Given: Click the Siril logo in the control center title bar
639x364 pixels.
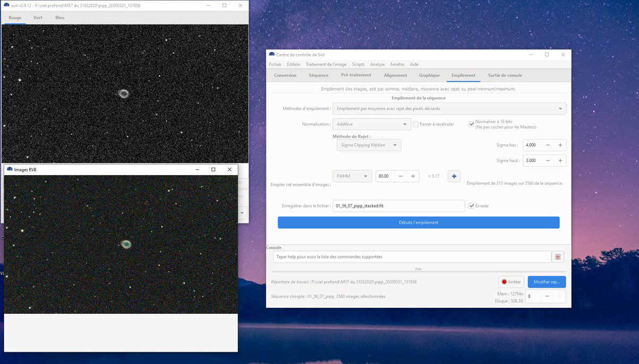Looking at the screenshot, I should tap(272, 54).
